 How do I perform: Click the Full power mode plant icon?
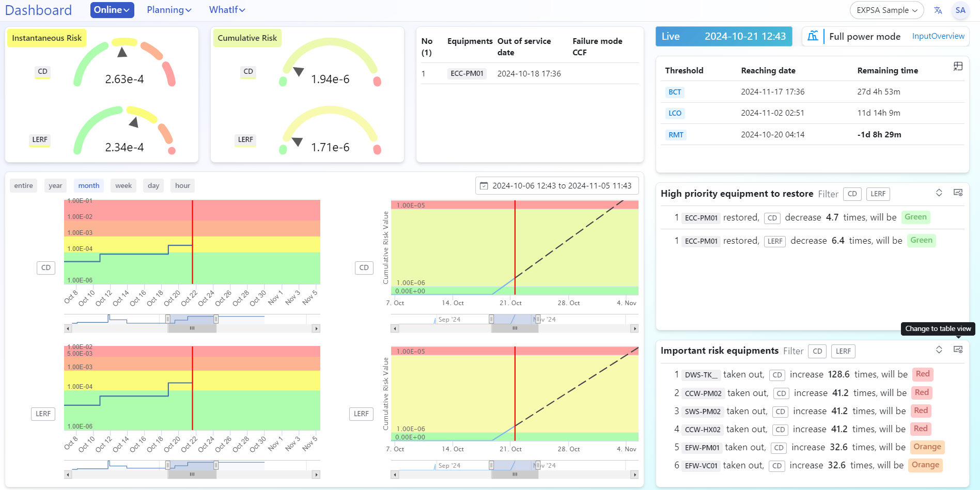(813, 36)
